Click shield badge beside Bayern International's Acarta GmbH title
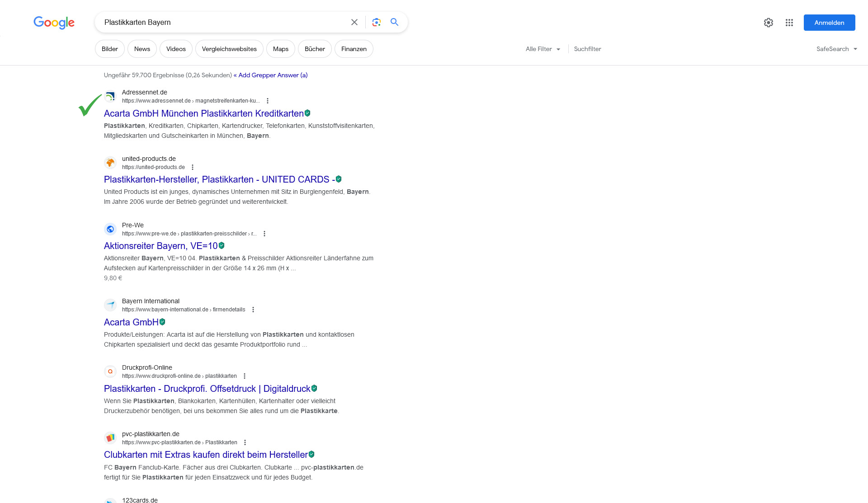This screenshot has height=503, width=868. point(162,322)
